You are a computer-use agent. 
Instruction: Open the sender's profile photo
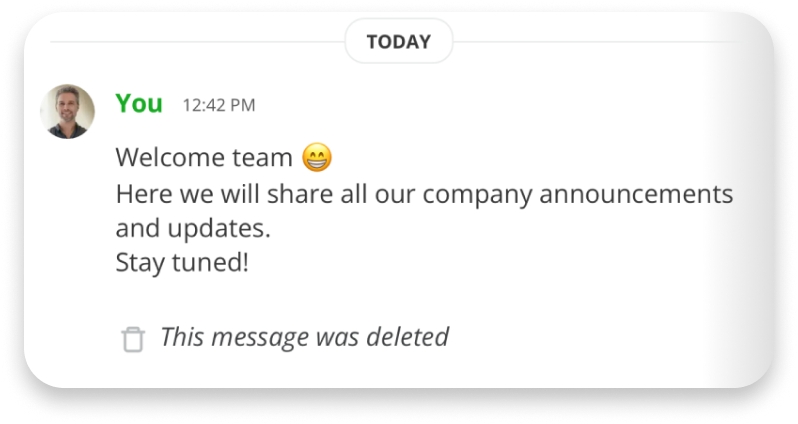(68, 111)
